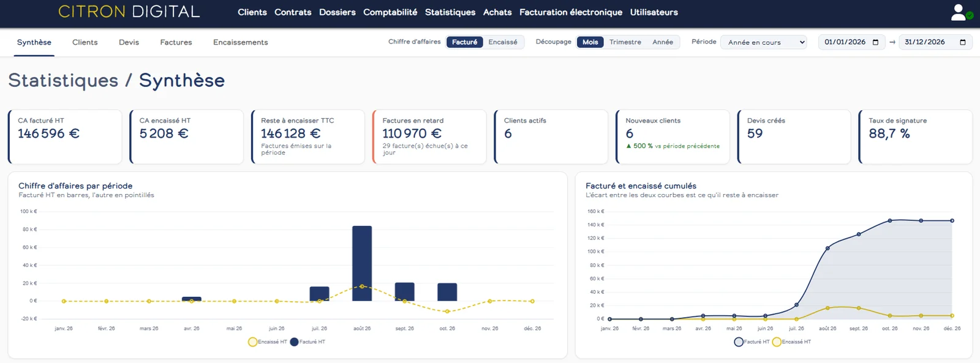Click the oct. 26 bar in bar chart
980x363 pixels.
click(x=447, y=292)
